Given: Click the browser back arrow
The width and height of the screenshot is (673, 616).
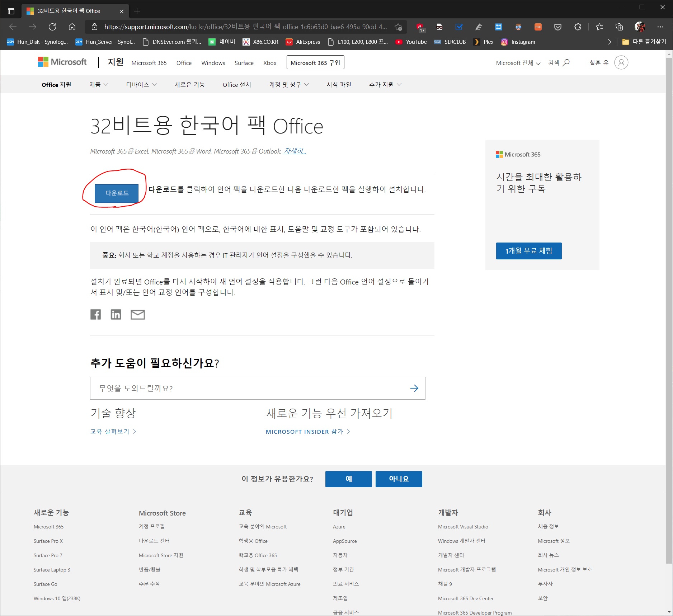Looking at the screenshot, I should pos(13,27).
